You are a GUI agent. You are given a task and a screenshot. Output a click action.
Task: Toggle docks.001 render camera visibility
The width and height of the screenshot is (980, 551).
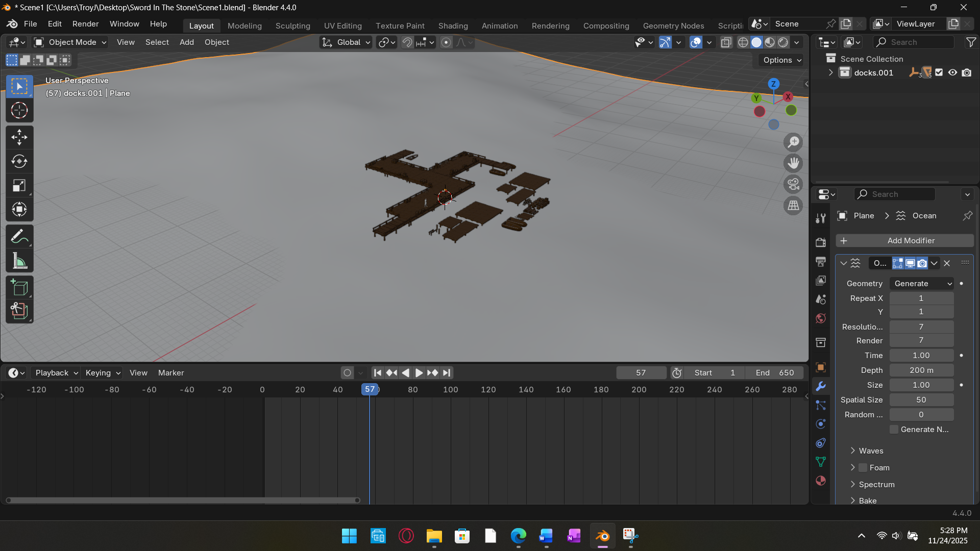click(967, 72)
